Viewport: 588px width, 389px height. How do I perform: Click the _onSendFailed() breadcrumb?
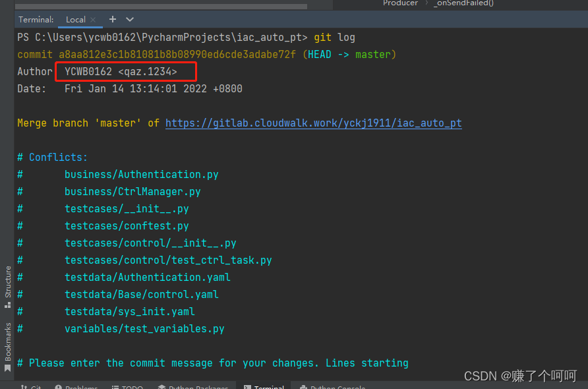coord(463,3)
